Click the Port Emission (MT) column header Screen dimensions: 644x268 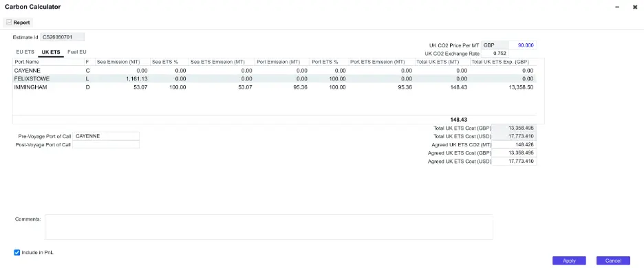283,62
